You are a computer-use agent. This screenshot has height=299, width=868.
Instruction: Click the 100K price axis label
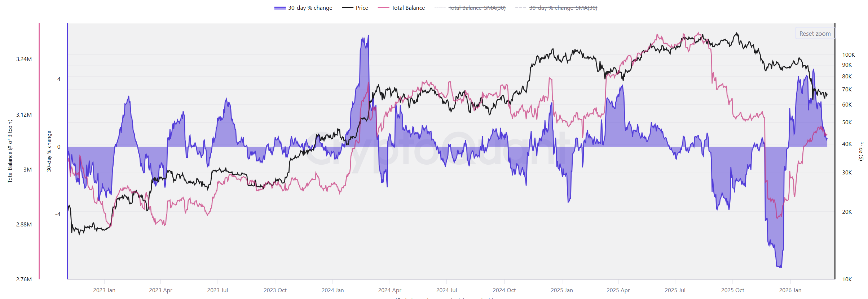click(x=848, y=55)
